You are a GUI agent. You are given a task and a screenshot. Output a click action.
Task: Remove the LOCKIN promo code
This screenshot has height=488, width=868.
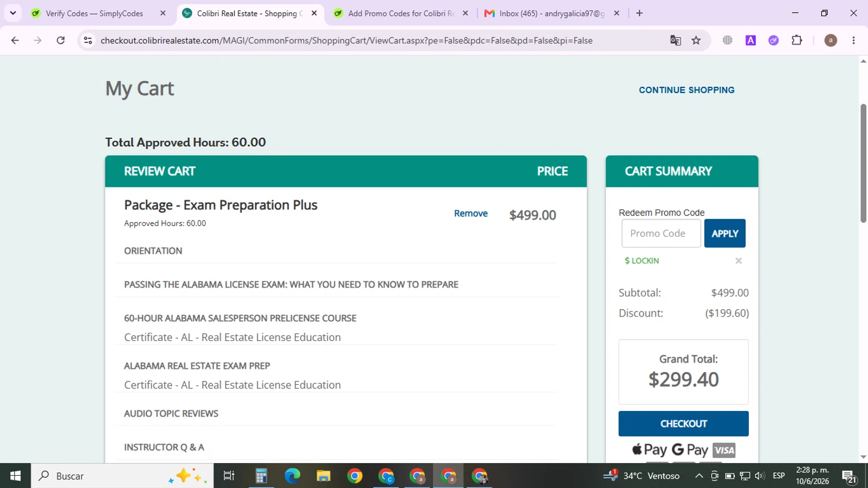click(x=738, y=261)
